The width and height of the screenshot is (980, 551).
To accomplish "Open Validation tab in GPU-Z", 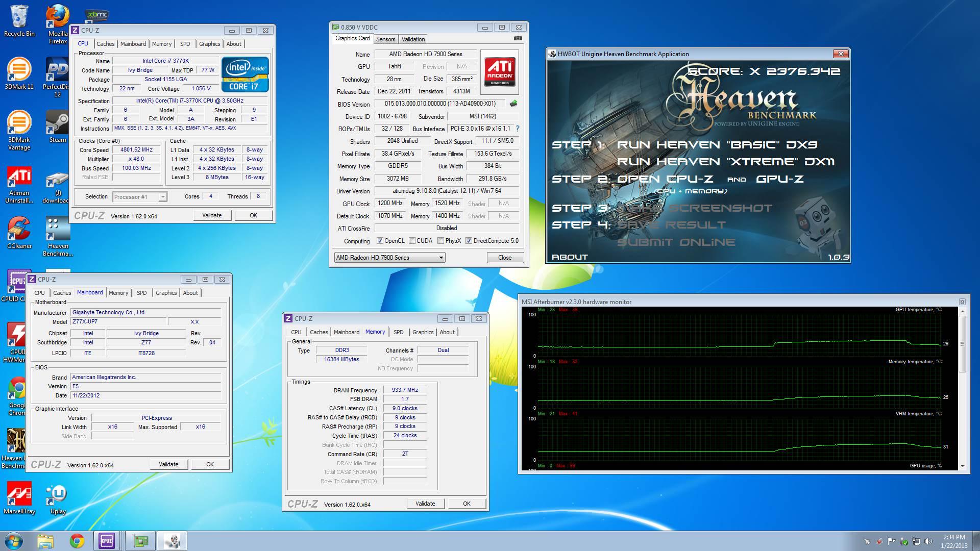I will coord(413,39).
